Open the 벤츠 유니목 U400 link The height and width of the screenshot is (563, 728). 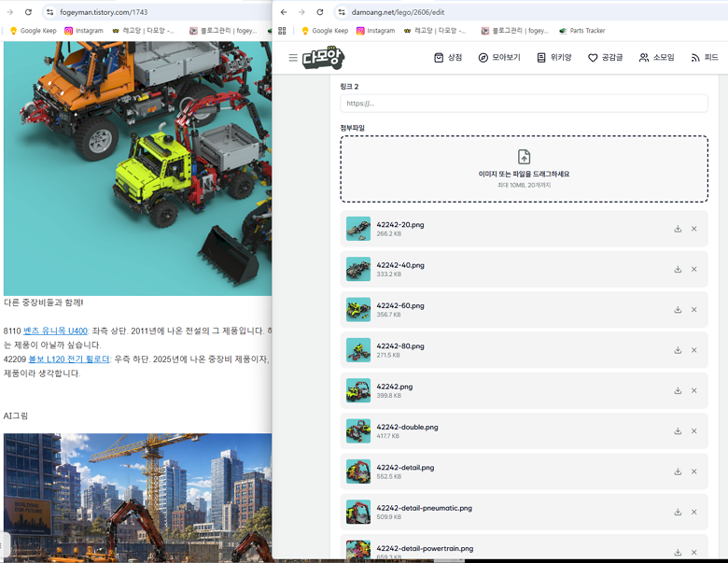tap(55, 331)
